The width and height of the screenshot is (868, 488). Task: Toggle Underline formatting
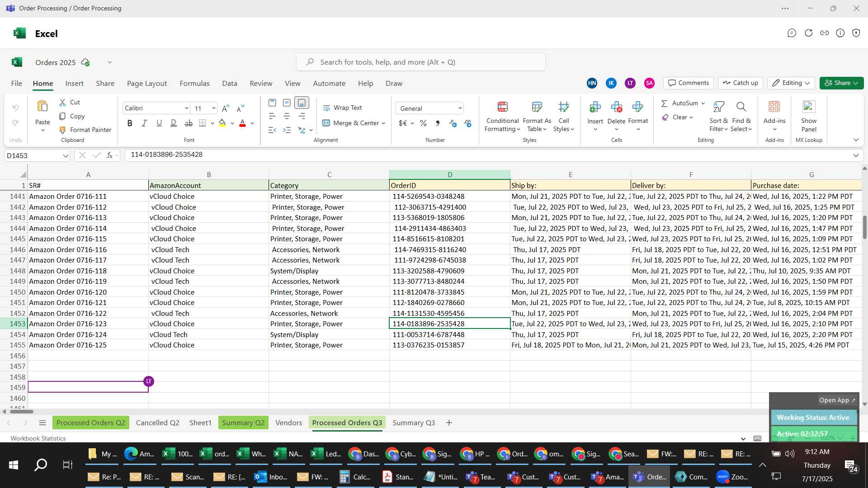pyautogui.click(x=159, y=123)
